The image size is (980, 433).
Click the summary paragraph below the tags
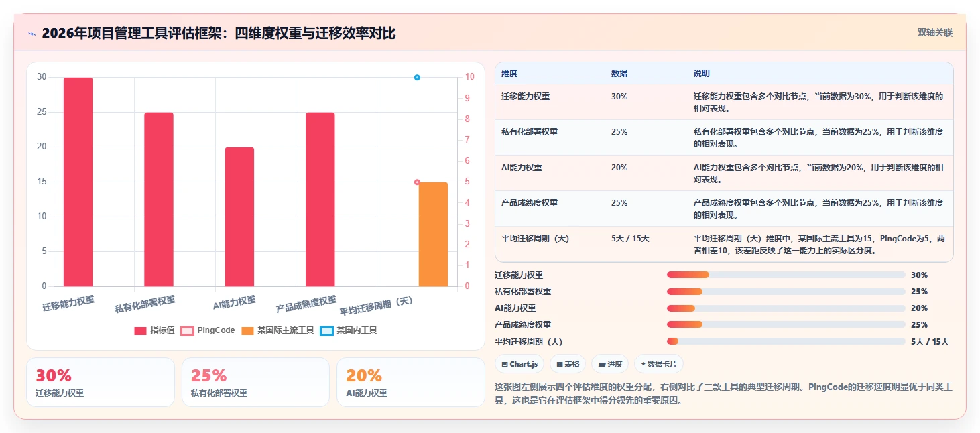tap(723, 394)
